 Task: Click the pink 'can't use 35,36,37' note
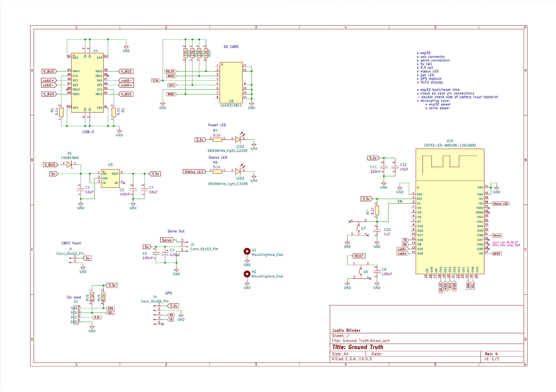(x=506, y=244)
